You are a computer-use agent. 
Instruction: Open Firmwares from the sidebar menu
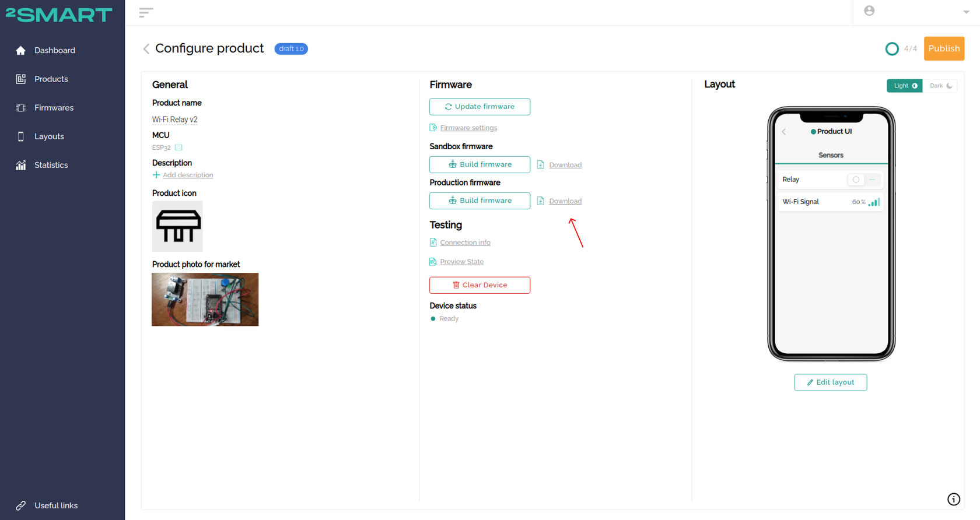(54, 108)
